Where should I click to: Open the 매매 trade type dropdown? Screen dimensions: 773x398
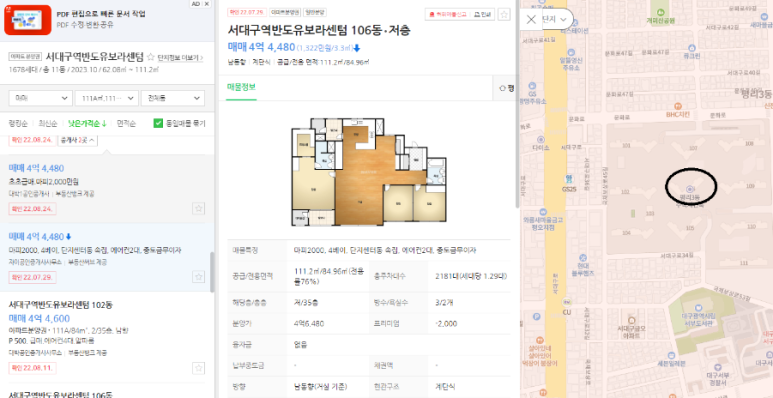(41, 98)
